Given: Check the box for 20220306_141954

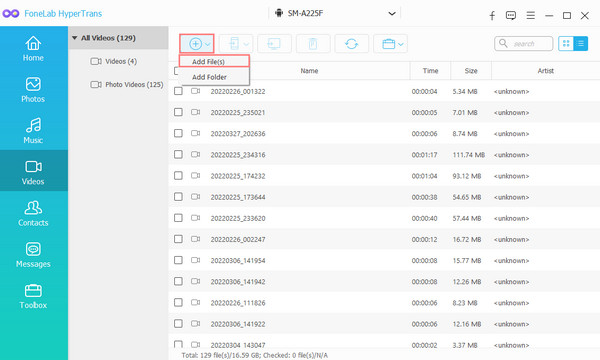Looking at the screenshot, I should click(178, 260).
